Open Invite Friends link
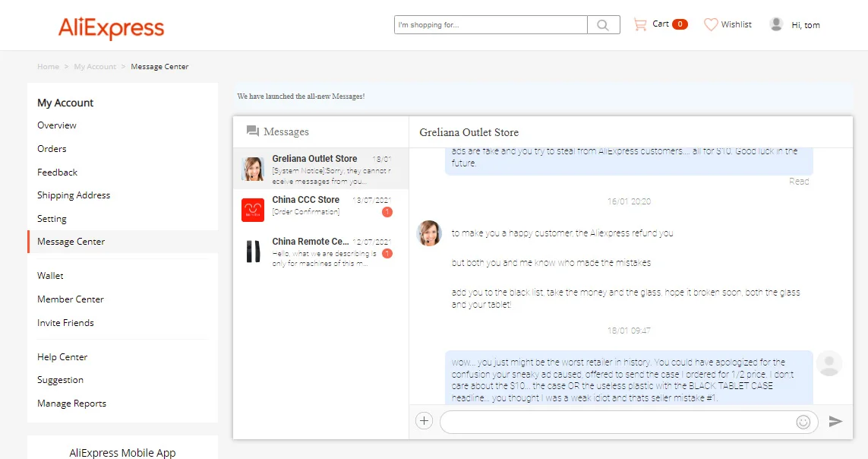 tap(65, 323)
